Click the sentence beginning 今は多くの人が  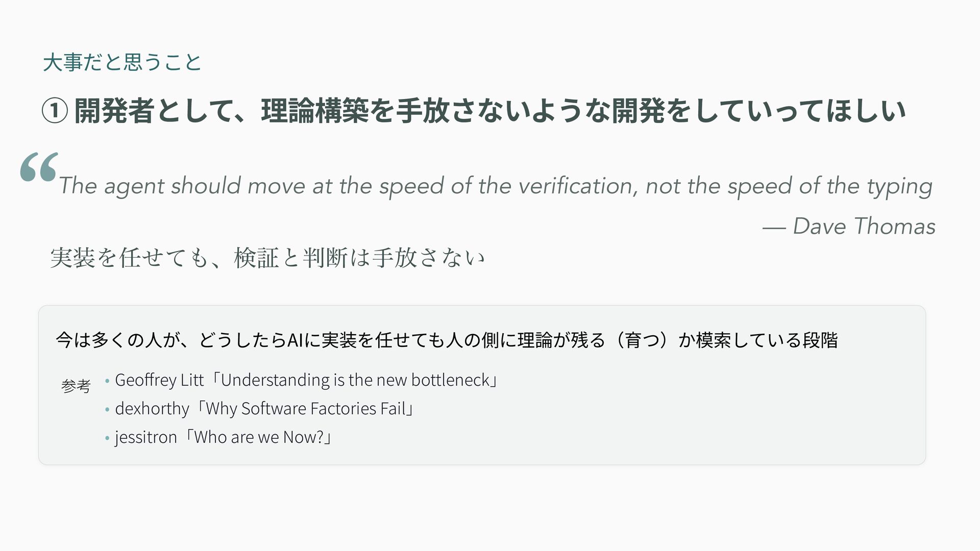(447, 340)
